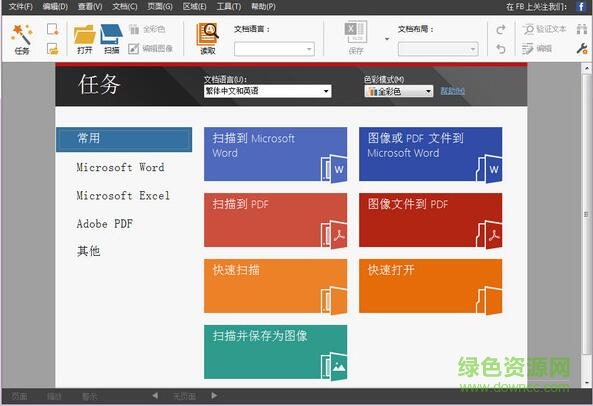The image size is (593, 406).
Task: Click the previous page arrow in status bar
Action: tap(155, 396)
